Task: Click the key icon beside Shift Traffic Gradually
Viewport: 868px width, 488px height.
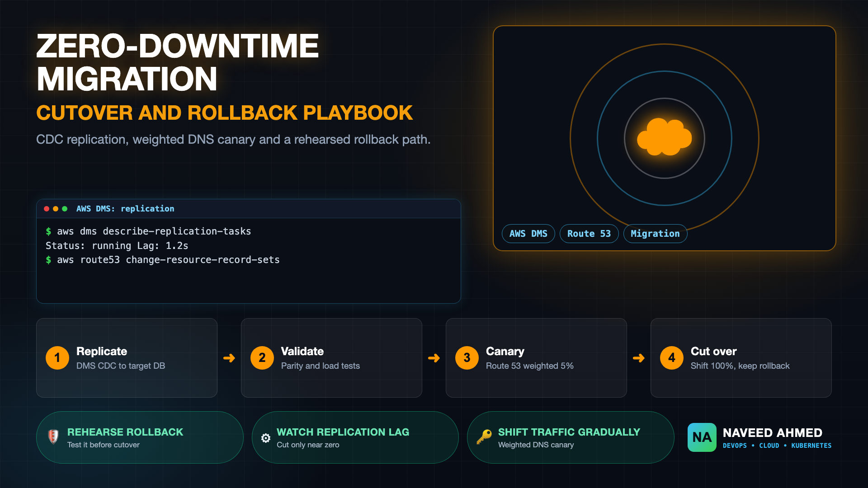Action: click(x=484, y=437)
